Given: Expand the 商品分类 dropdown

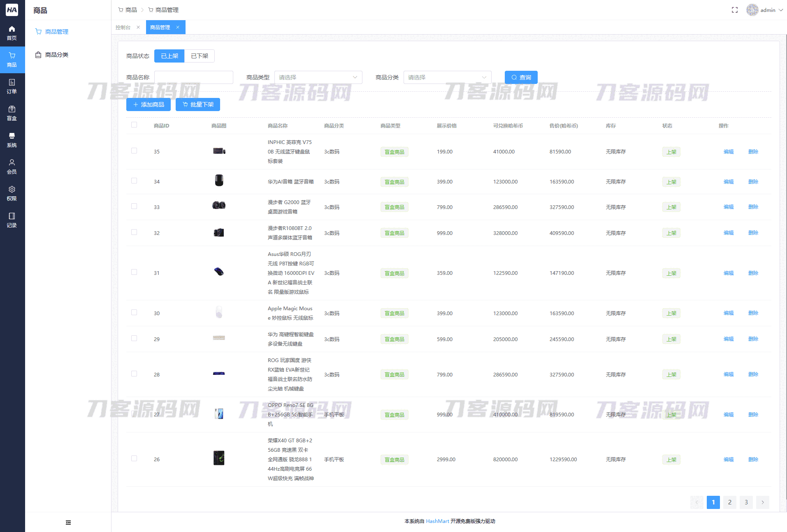Looking at the screenshot, I should tap(447, 77).
